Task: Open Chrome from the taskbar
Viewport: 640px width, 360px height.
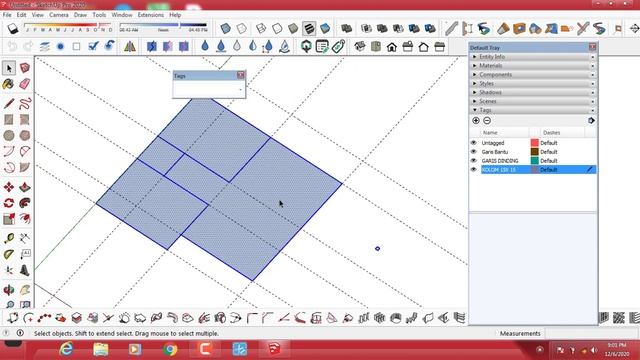Action: [x=170, y=349]
